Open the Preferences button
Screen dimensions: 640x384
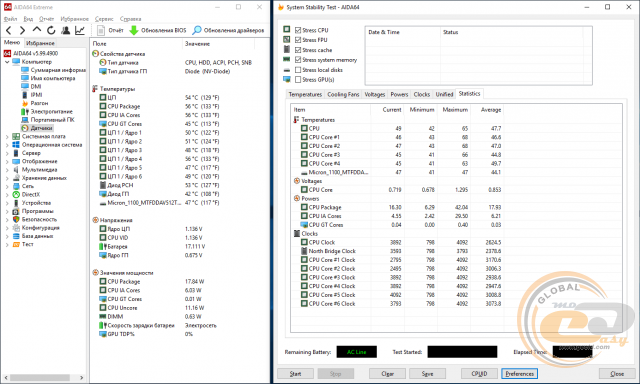coord(520,373)
